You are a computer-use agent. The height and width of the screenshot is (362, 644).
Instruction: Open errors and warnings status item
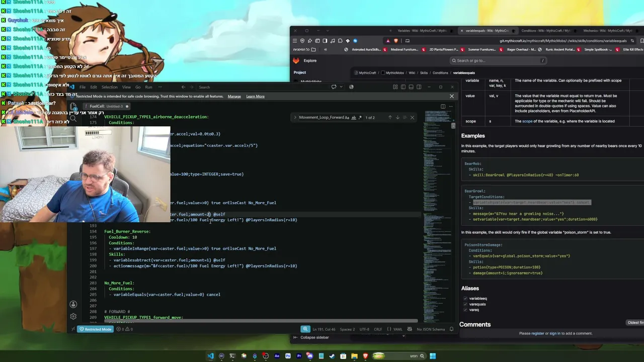click(124, 329)
